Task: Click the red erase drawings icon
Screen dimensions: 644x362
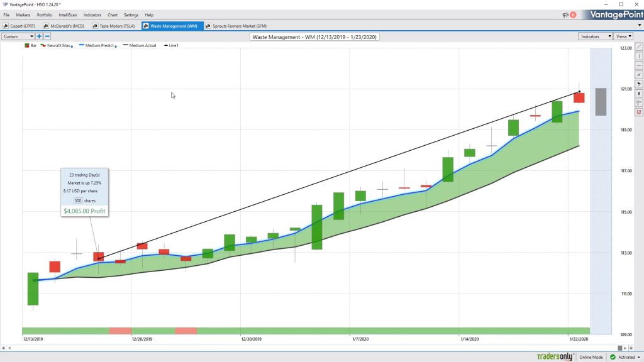Action: (x=639, y=112)
